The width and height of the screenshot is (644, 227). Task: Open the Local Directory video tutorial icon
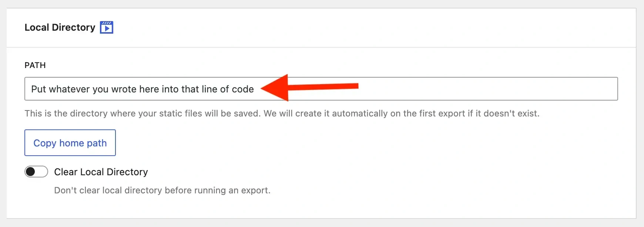[x=107, y=27]
